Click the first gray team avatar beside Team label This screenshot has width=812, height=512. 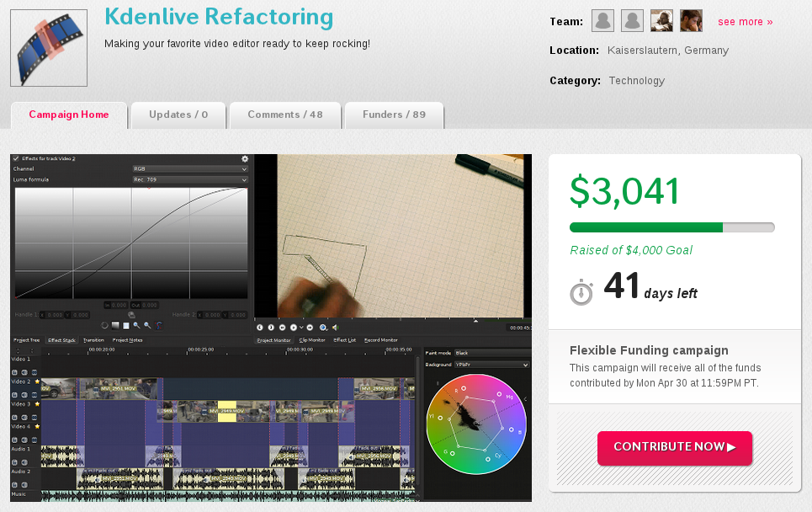pyautogui.click(x=602, y=21)
